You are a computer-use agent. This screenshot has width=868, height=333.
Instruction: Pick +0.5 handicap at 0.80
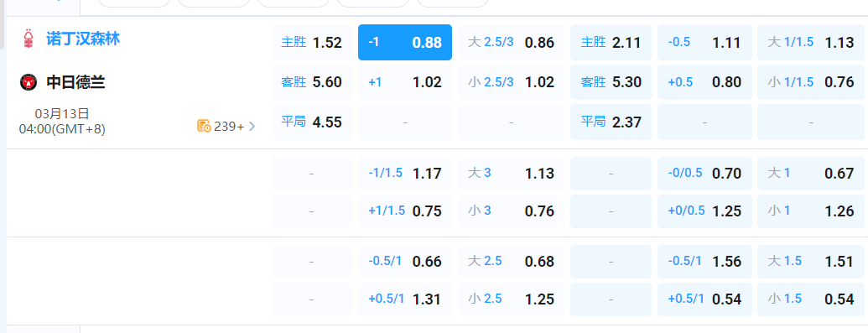704,82
